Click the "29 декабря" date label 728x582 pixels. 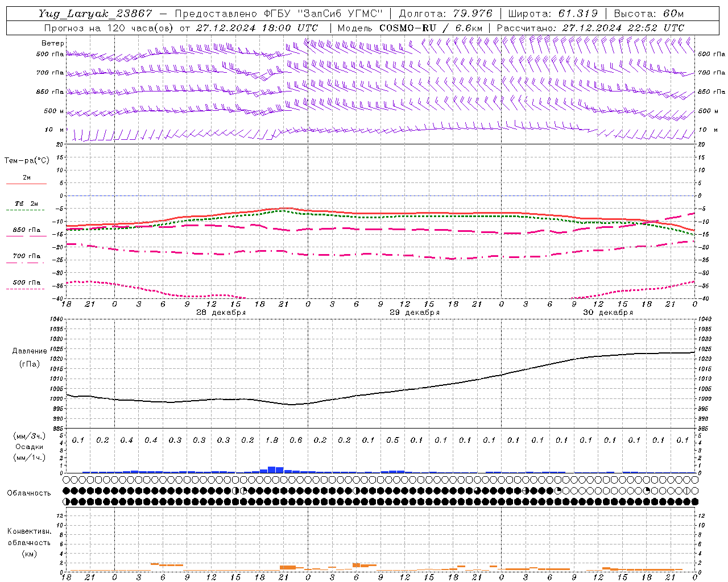pyautogui.click(x=415, y=313)
